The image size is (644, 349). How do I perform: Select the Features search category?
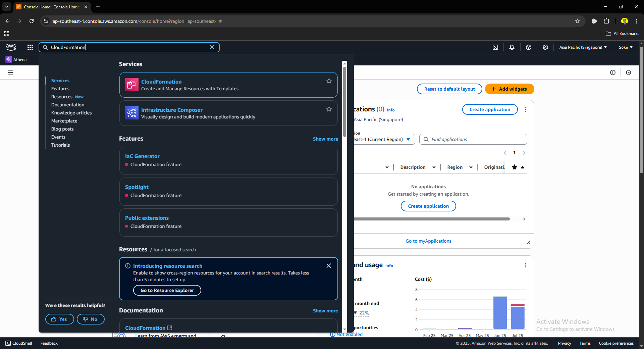tap(60, 89)
